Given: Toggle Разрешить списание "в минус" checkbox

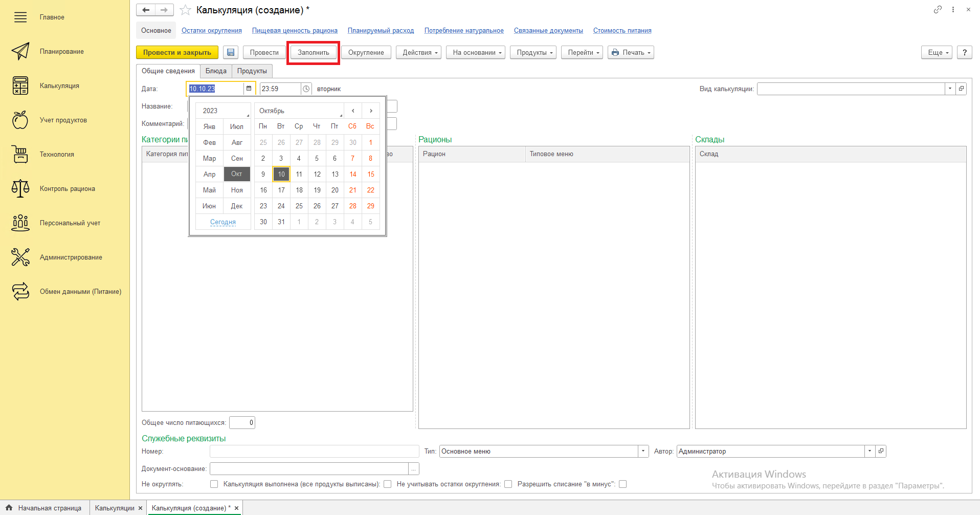Looking at the screenshot, I should (622, 484).
